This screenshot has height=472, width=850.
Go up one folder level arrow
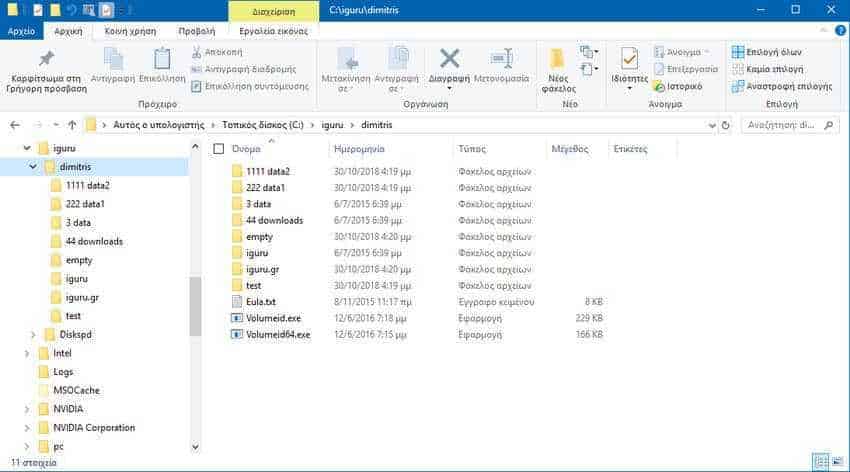pyautogui.click(x=72, y=125)
